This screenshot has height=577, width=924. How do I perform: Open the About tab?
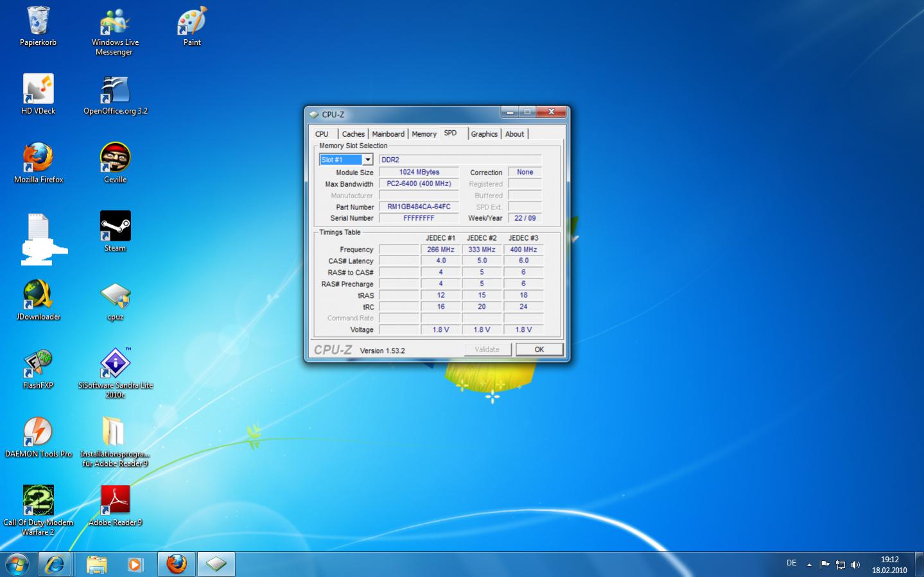514,134
